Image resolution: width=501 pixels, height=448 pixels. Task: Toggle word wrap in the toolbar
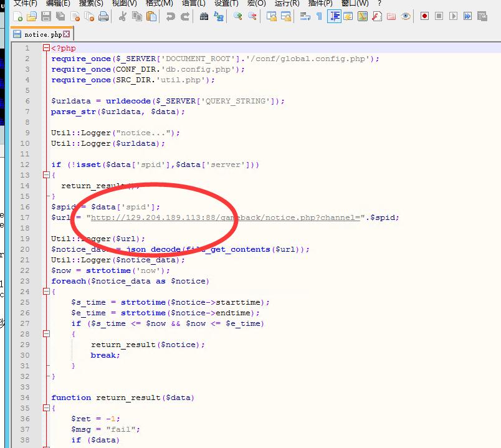pos(305,16)
